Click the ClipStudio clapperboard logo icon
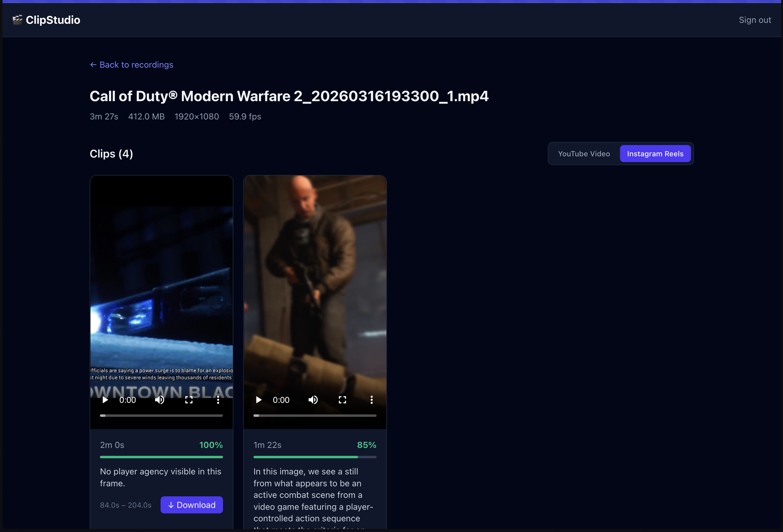Screen dimensions: 783x532 [17, 20]
